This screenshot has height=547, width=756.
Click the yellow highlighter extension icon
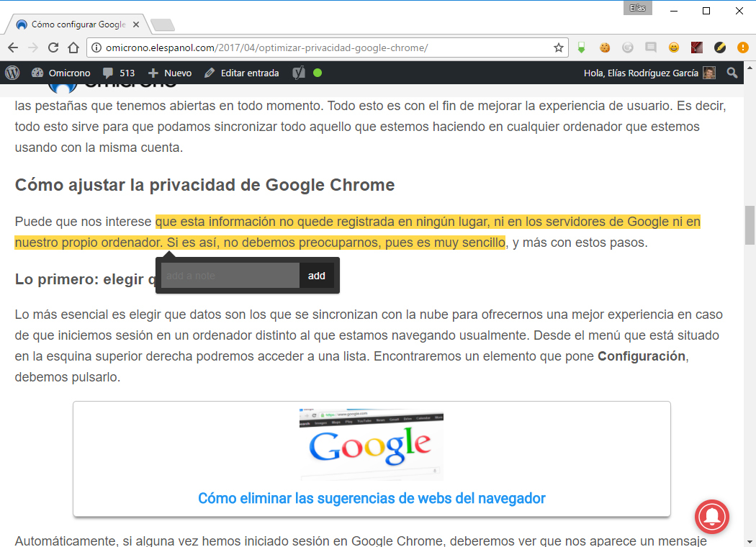pos(720,47)
